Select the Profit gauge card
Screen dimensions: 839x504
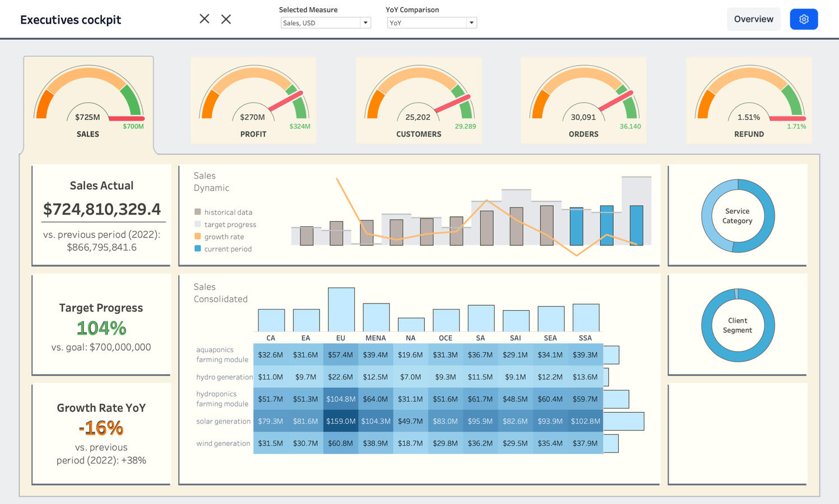[x=253, y=100]
